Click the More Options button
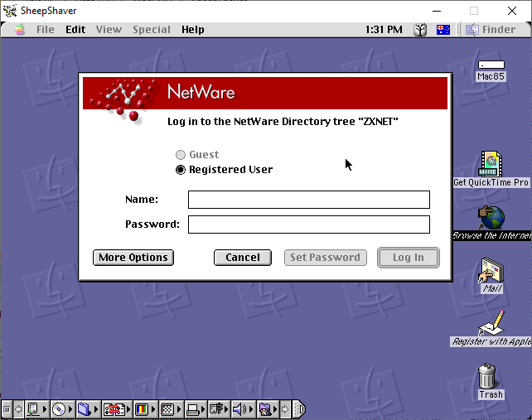 [133, 258]
